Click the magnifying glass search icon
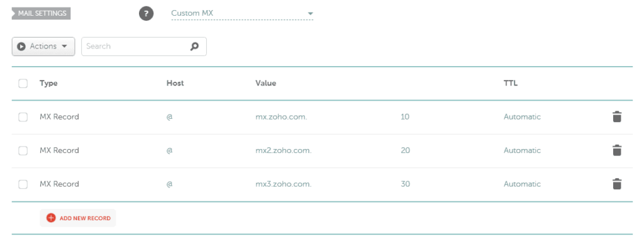Viewport: 644px width, 246px height. tap(194, 47)
